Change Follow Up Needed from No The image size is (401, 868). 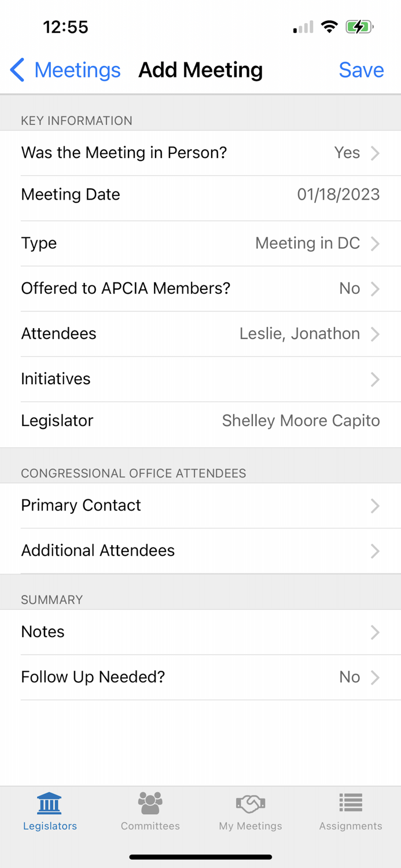pyautogui.click(x=200, y=677)
